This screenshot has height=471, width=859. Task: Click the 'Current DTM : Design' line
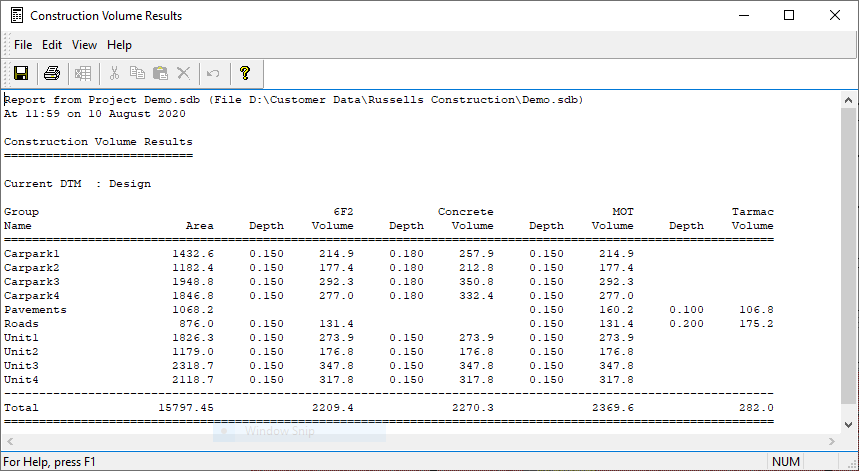(x=77, y=183)
